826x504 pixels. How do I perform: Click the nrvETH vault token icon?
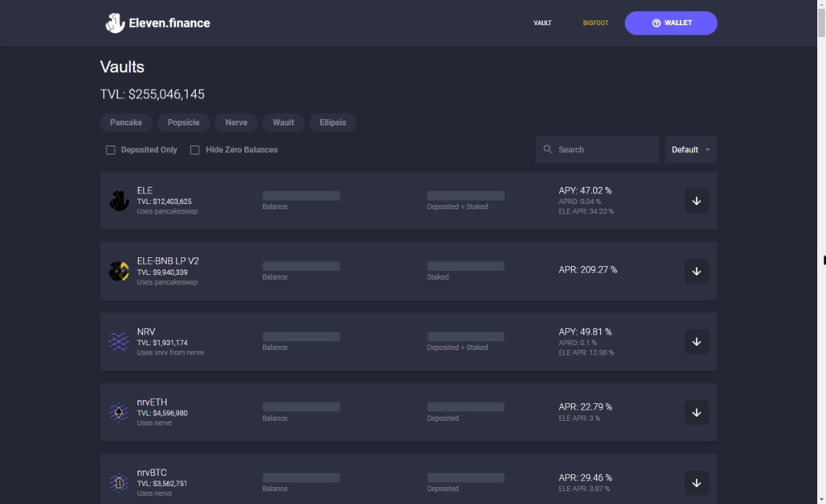pyautogui.click(x=119, y=413)
